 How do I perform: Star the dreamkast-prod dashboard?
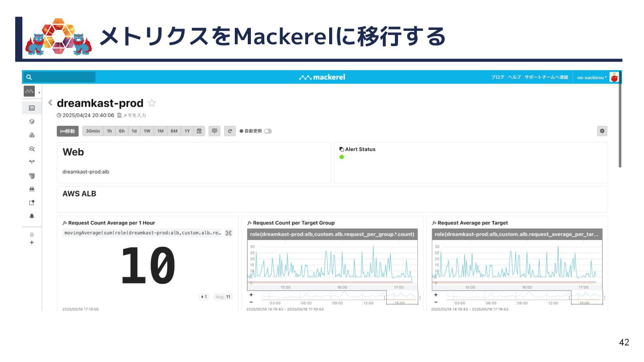click(x=152, y=103)
